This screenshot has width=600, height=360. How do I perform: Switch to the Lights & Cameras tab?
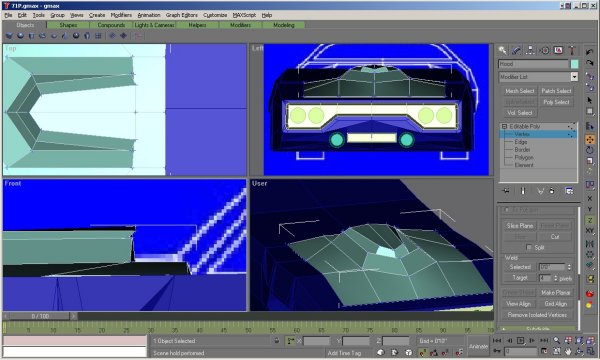coord(154,25)
